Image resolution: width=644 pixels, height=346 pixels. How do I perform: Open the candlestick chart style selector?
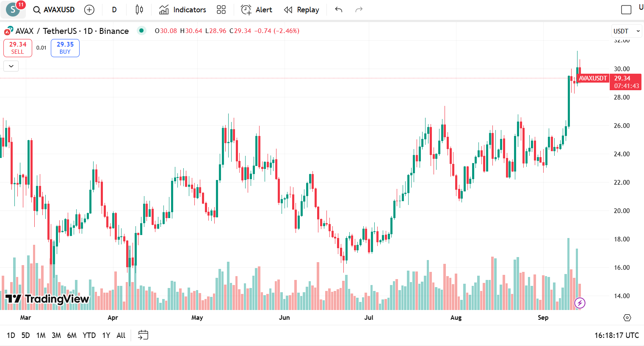(139, 10)
